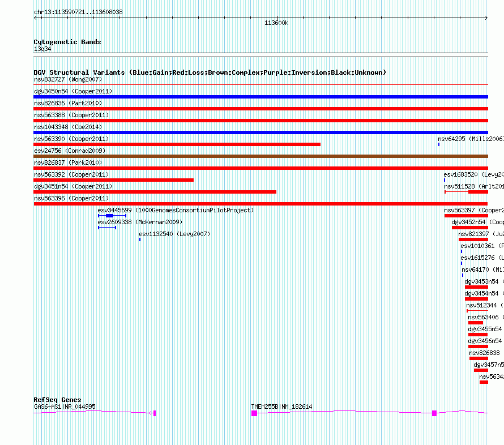Click the DGV Structural Variants track title
The height and width of the screenshot is (445, 504).
(x=210, y=72)
